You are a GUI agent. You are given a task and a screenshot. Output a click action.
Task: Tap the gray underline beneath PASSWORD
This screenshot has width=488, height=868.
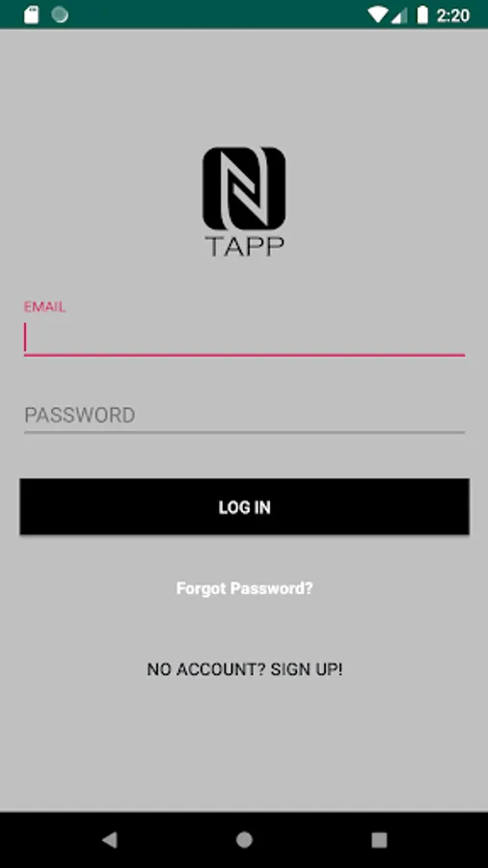click(x=244, y=432)
